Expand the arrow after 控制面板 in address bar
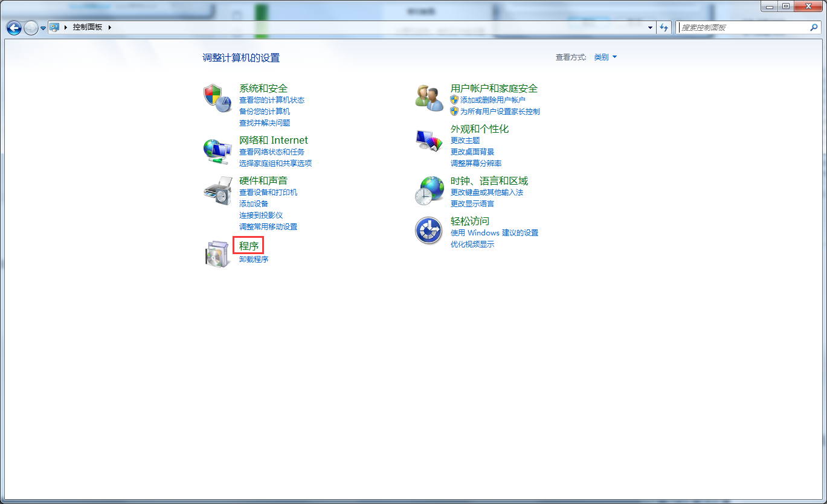The image size is (827, 504). [x=110, y=28]
